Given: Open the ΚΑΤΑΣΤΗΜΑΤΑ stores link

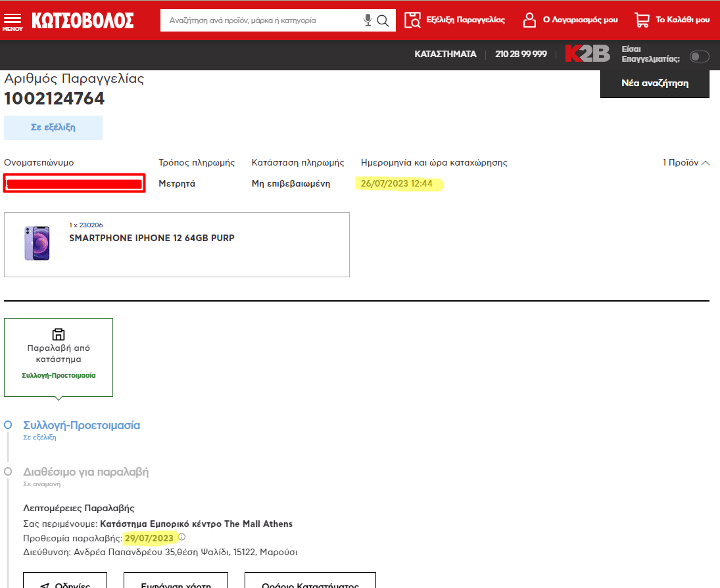Looking at the screenshot, I should pyautogui.click(x=445, y=54).
